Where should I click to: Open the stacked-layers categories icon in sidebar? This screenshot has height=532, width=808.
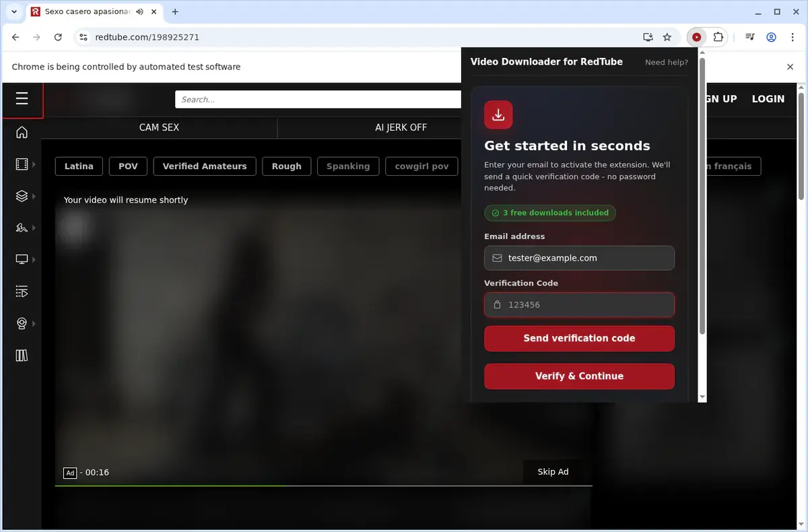pyautogui.click(x=22, y=196)
